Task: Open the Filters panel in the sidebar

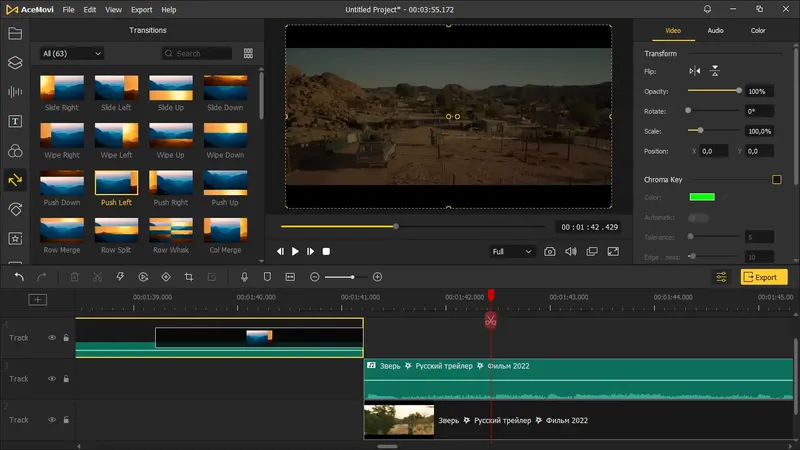Action: point(15,151)
